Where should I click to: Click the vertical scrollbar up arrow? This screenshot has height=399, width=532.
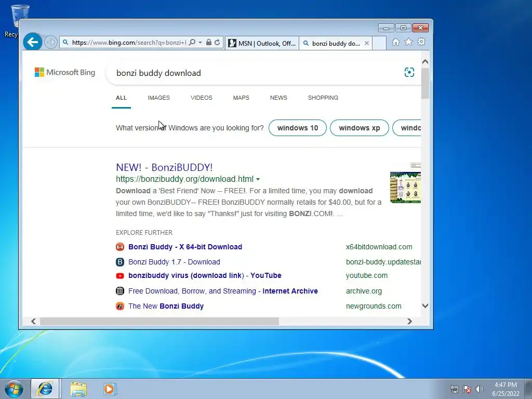click(x=425, y=62)
